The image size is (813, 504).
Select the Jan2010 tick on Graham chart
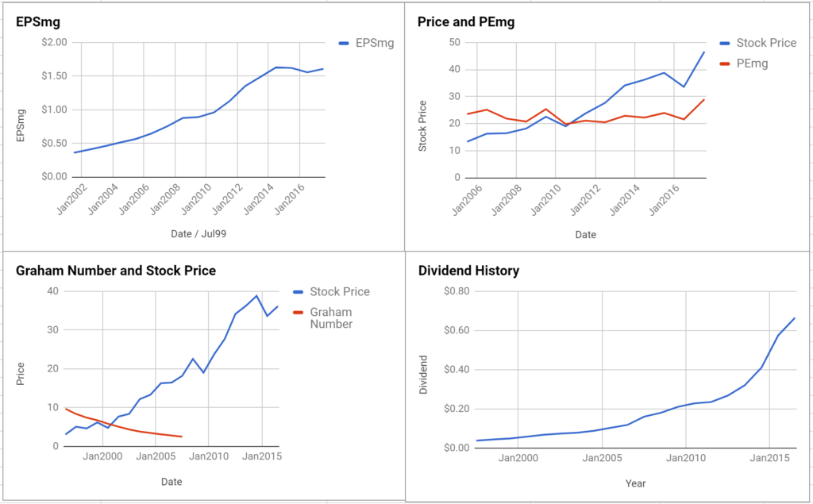pyautogui.click(x=209, y=456)
